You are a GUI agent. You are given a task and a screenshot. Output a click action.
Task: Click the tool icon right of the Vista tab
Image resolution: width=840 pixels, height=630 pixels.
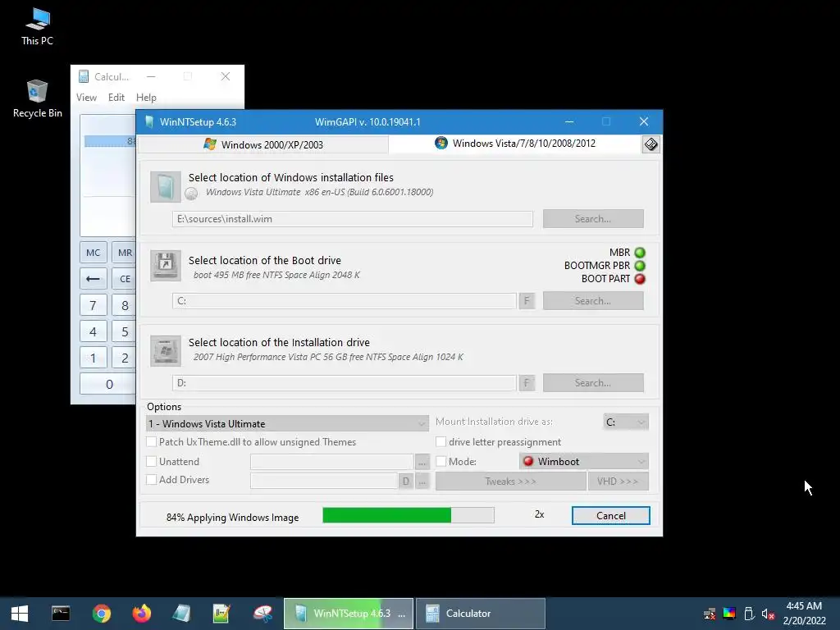click(x=651, y=144)
